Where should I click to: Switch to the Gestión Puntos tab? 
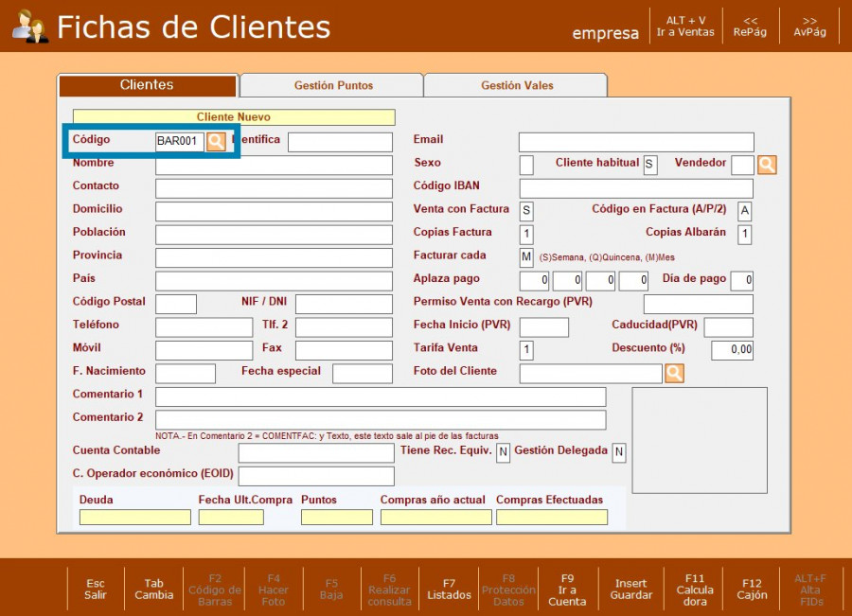coord(333,85)
